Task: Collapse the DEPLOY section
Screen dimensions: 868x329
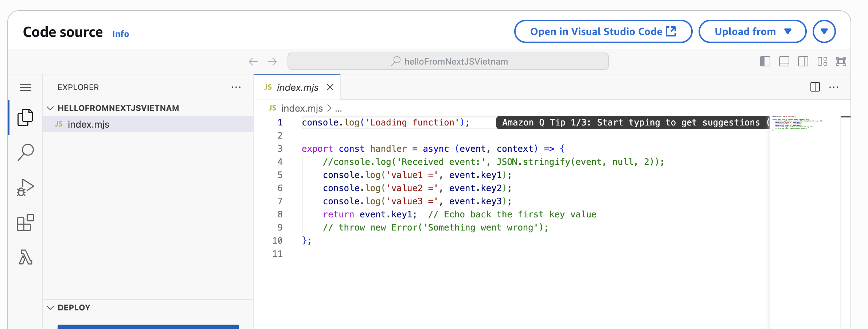Action: tap(51, 308)
